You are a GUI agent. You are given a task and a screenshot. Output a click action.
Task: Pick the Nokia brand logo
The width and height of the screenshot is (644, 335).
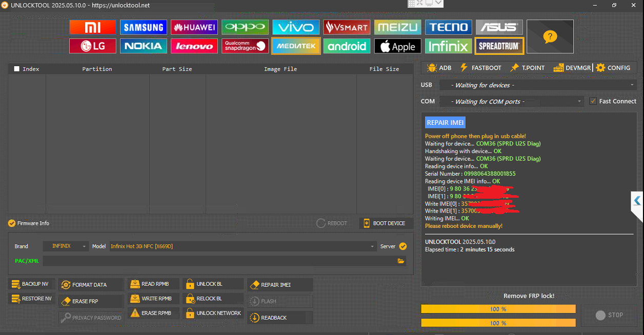tap(144, 46)
